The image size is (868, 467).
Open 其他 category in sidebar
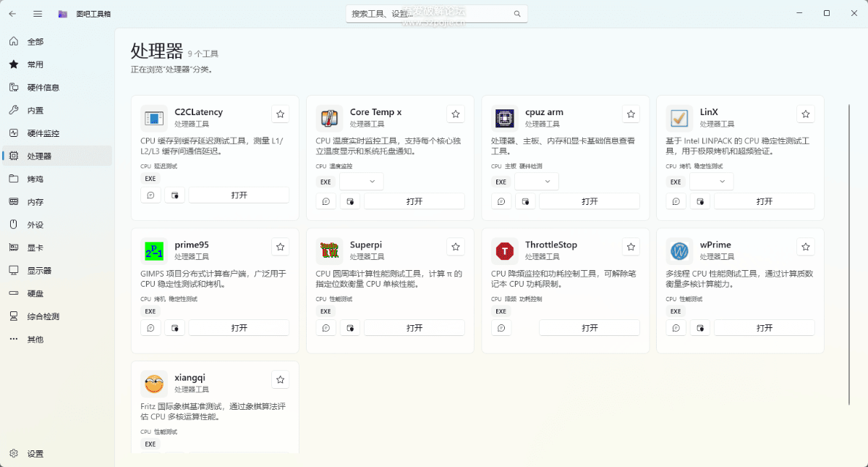coord(57,340)
